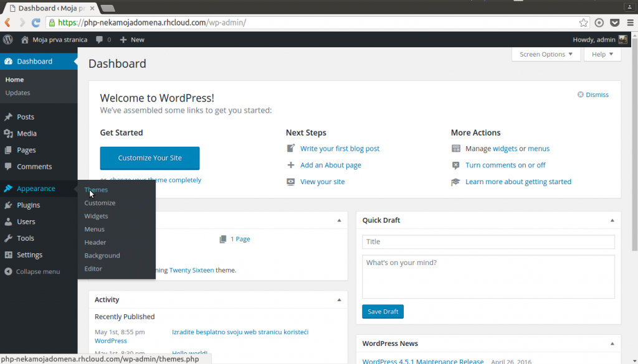Click the circular extension icon beside star
Viewport: 638px width, 364px height.
(599, 23)
